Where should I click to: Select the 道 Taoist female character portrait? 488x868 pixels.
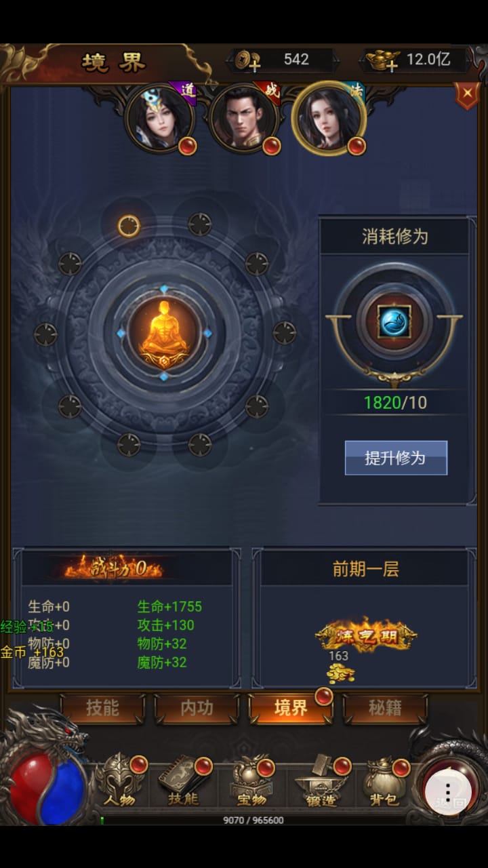(161, 117)
